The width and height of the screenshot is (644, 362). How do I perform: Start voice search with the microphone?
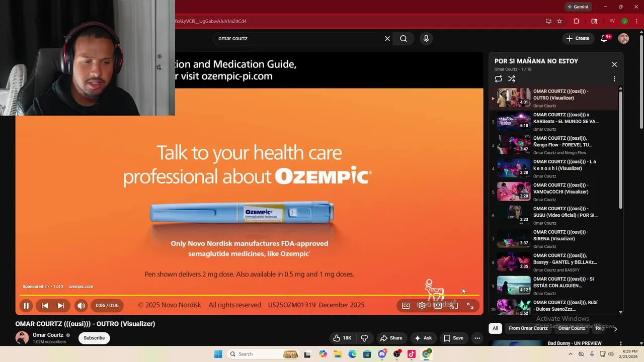pos(426,38)
